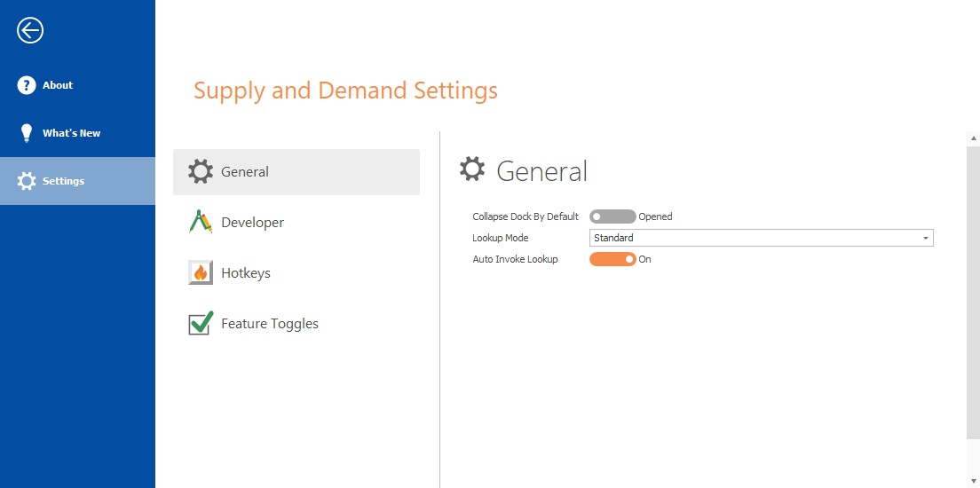This screenshot has height=488, width=980.
Task: Click the vertical scrollbar up arrow
Action: click(x=973, y=138)
